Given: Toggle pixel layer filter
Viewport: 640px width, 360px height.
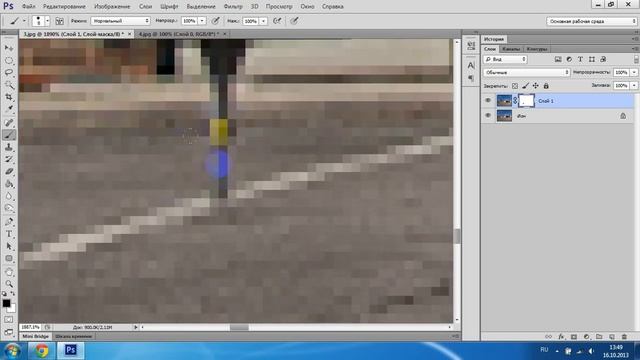Looking at the screenshot, I should [558, 59].
